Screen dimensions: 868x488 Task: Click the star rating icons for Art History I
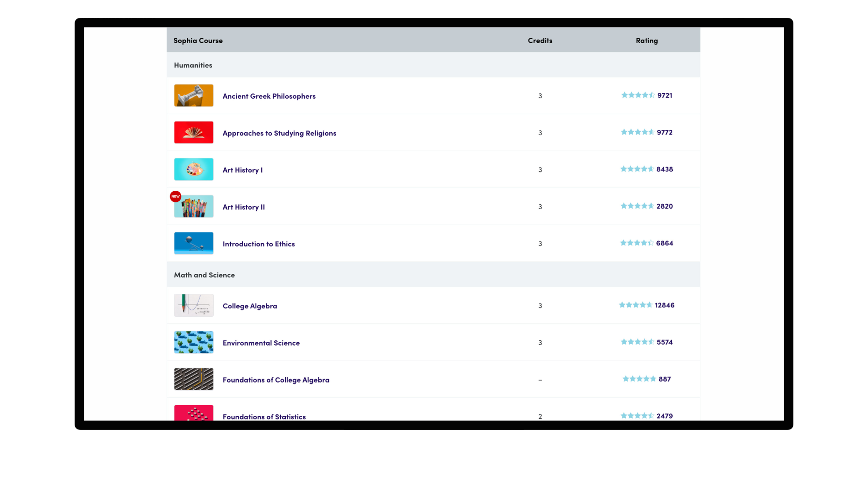click(637, 169)
